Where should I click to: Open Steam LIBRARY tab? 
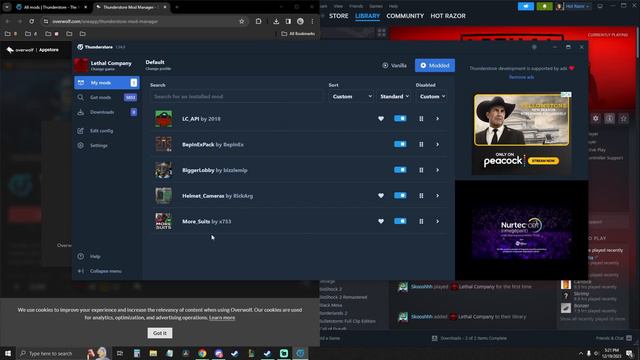coord(367,16)
